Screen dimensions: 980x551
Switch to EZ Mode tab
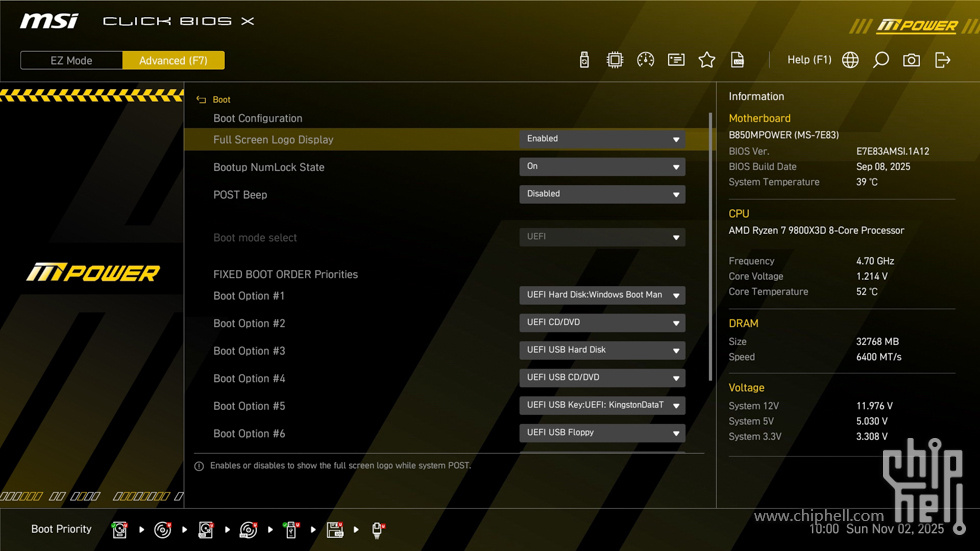click(72, 60)
